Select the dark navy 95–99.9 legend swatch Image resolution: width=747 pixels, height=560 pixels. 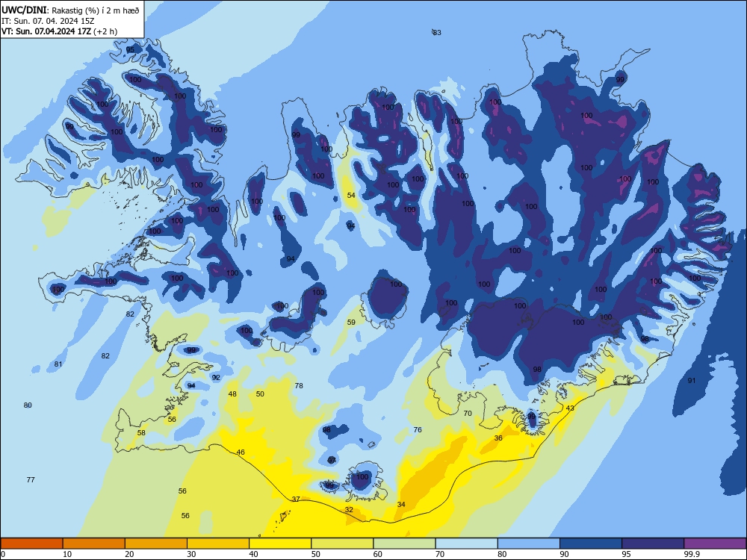click(x=653, y=544)
